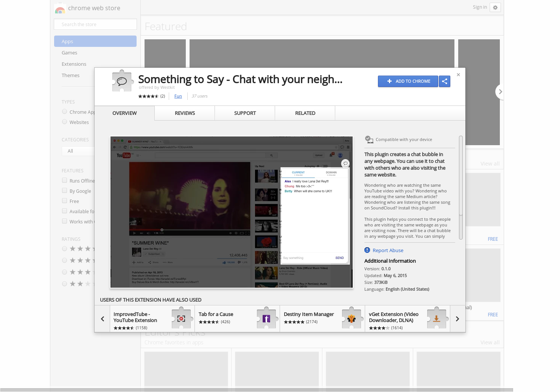560x392 pixels.
Task: Open the All categories dropdown
Action: [x=78, y=151]
